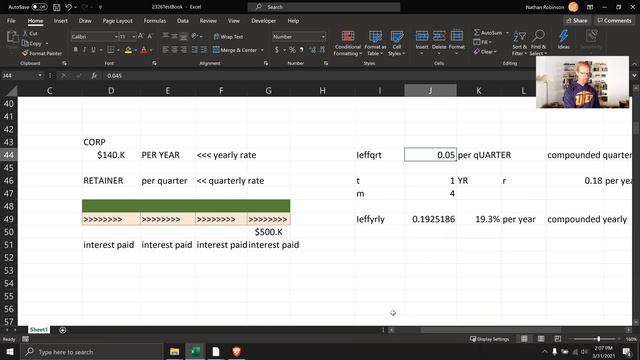The width and height of the screenshot is (640, 360).
Task: Switch to the Page Layout tab
Action: tap(118, 21)
